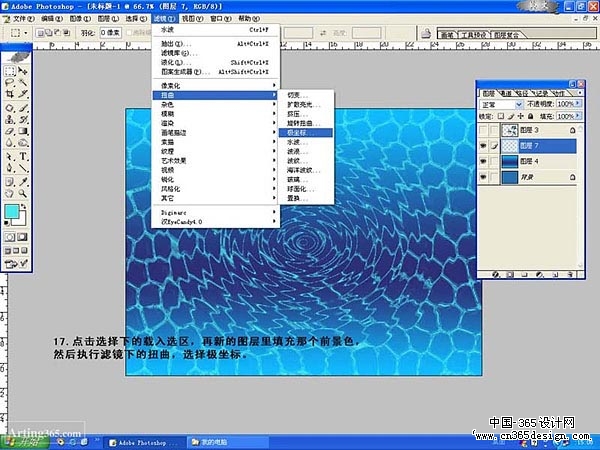Select the Hand tool
600x450 pixels.
click(10, 194)
